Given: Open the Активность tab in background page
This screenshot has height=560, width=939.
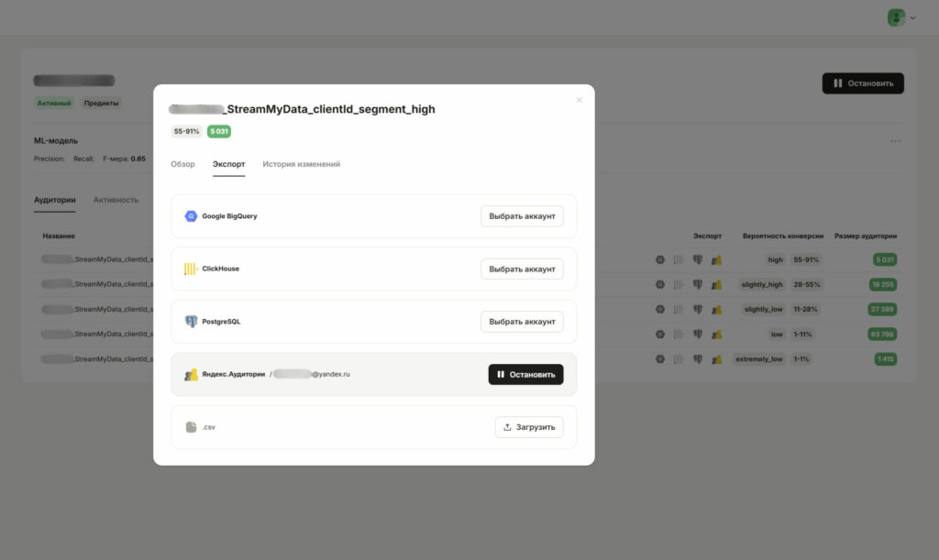Looking at the screenshot, I should coord(116,200).
